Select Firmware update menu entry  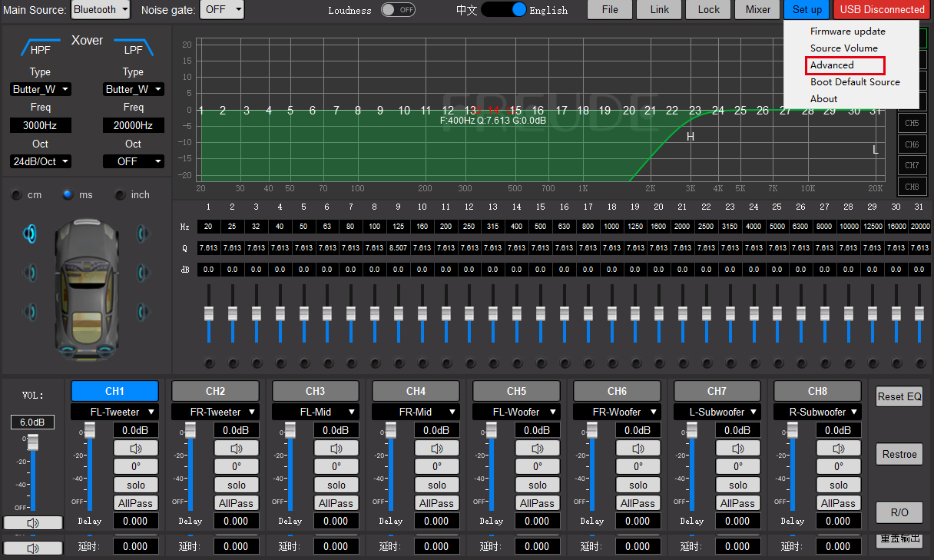(x=848, y=31)
